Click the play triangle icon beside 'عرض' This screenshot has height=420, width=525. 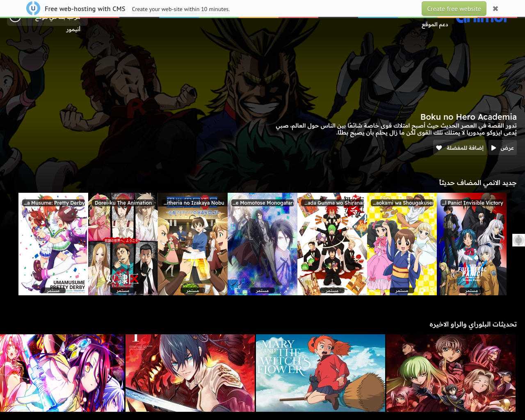[494, 148]
